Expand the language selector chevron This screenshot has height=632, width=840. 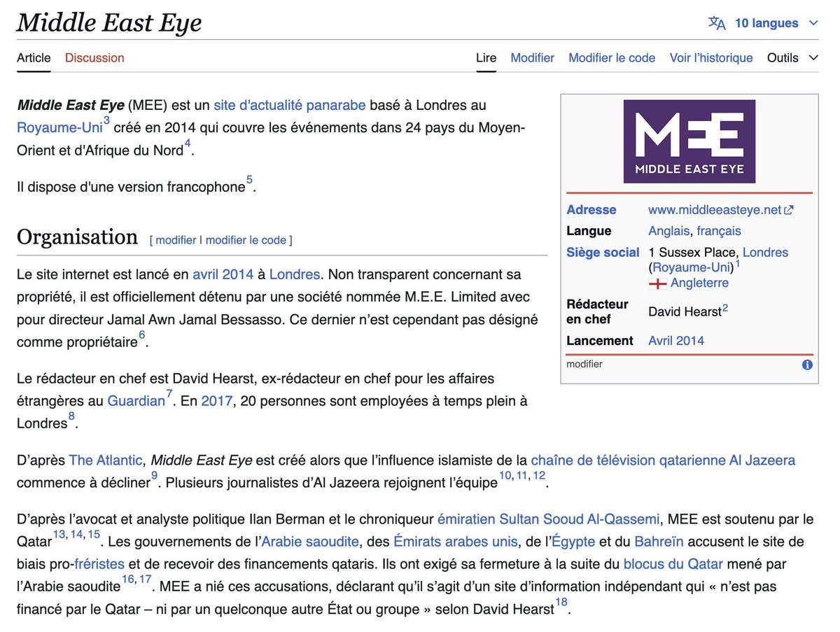(814, 23)
